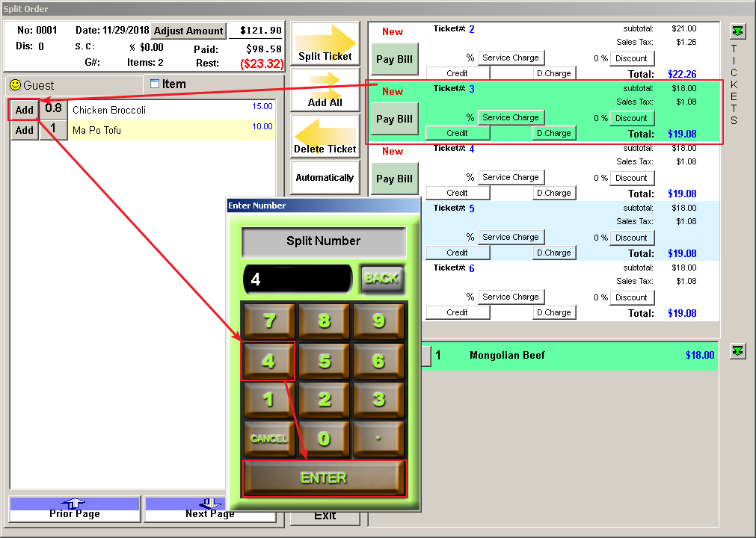Click green arrow icon beside Mongolian Beef
The width and height of the screenshot is (756, 538).
737,350
